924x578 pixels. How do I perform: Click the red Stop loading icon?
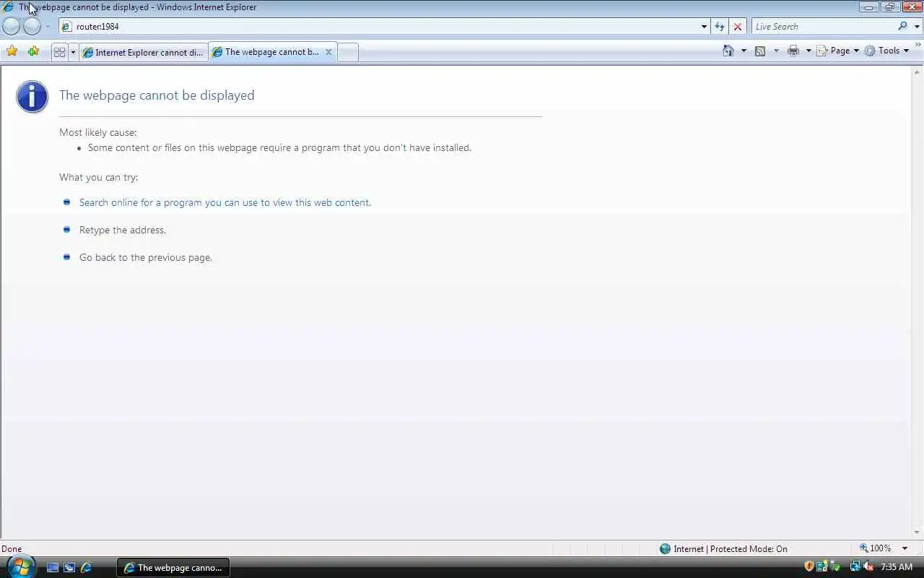click(737, 27)
